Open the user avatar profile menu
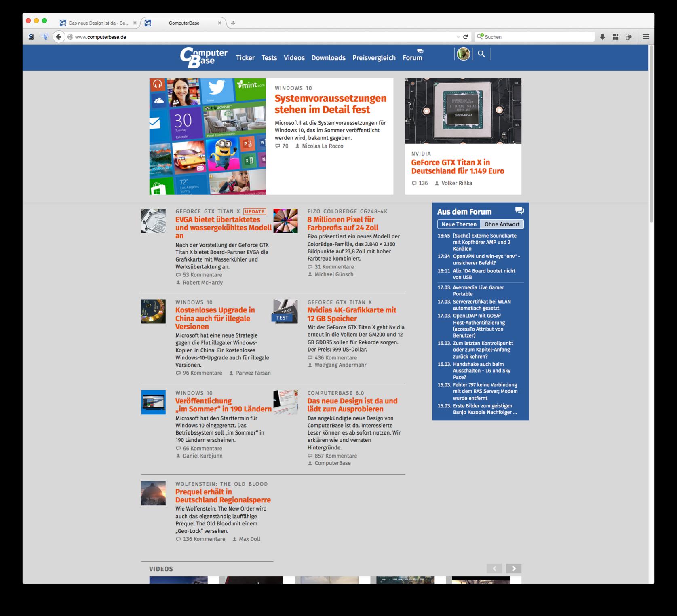The image size is (677, 616). click(x=463, y=54)
